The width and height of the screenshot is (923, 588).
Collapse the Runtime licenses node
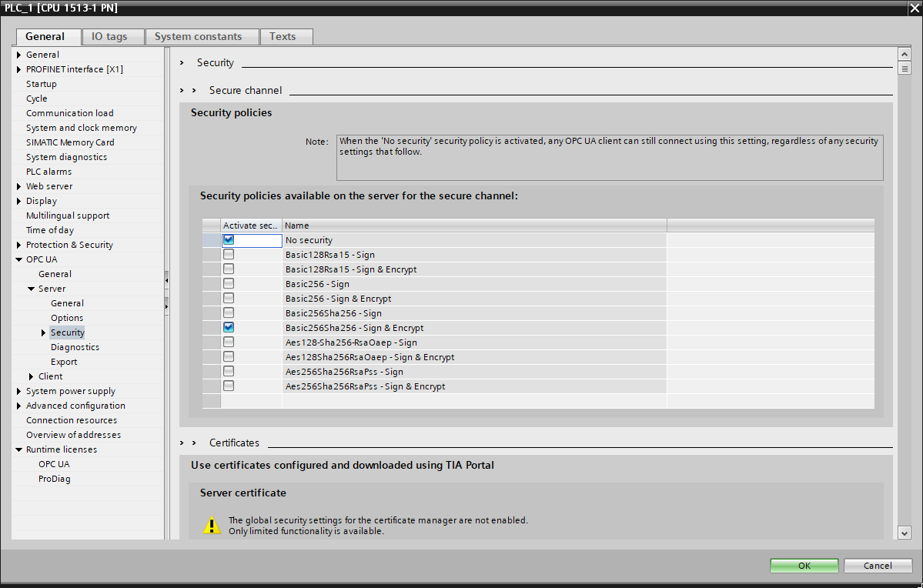coord(18,449)
